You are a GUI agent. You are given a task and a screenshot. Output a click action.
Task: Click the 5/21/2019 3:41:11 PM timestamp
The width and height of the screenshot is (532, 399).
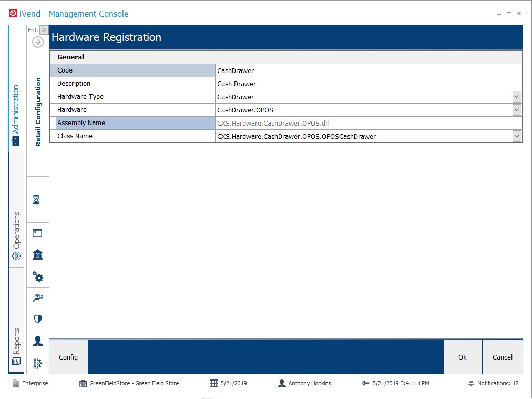point(401,383)
